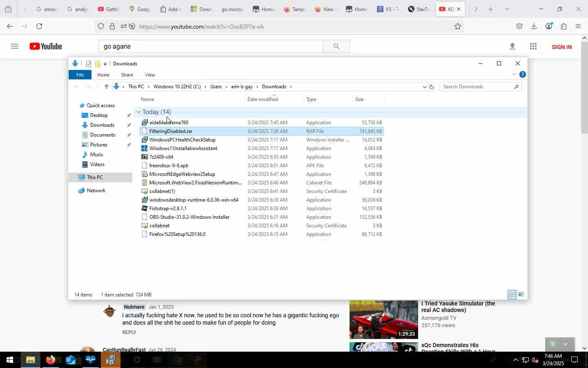Select the file FilteringDisabled.rar
The width and height of the screenshot is (588, 368).
pos(261,131)
